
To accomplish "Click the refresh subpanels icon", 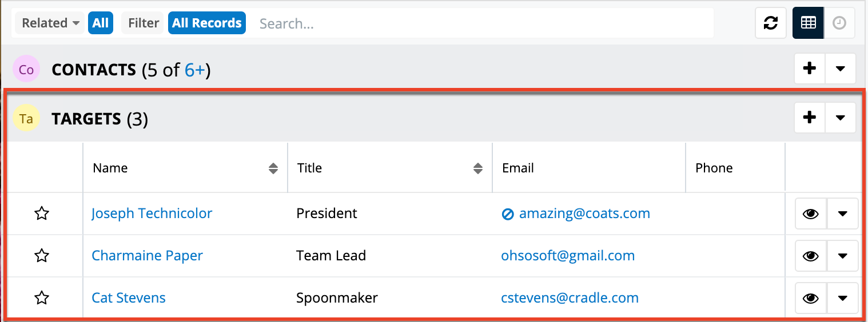I will [771, 23].
